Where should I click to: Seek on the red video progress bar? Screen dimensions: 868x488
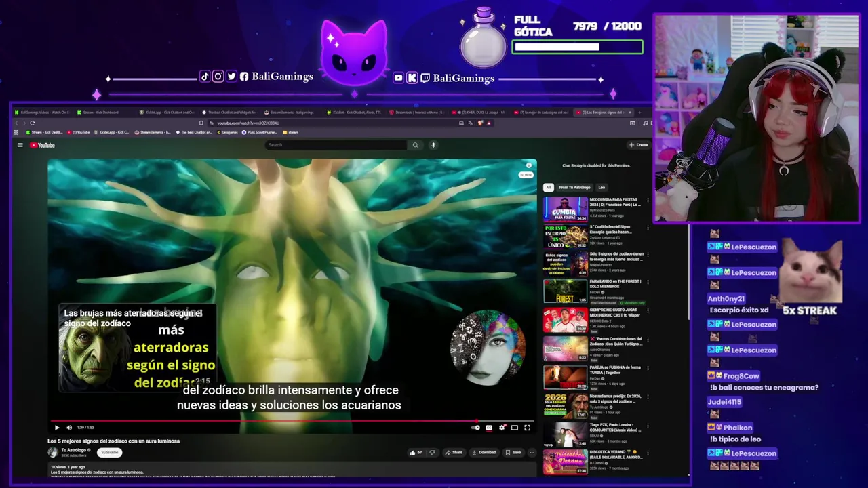pos(293,421)
